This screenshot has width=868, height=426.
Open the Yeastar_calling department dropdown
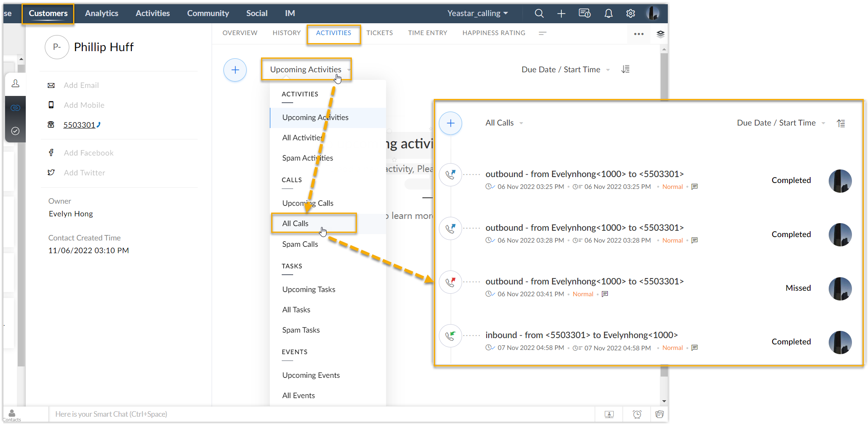click(x=477, y=14)
